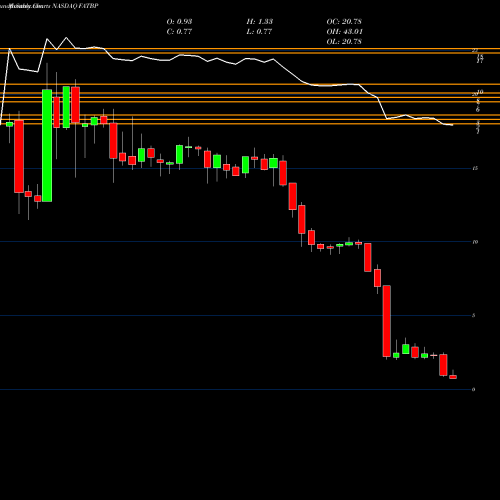Viewport: 500px width, 500px height.
Task: Click the 10 price axis label
Action: pyautogui.click(x=475, y=242)
